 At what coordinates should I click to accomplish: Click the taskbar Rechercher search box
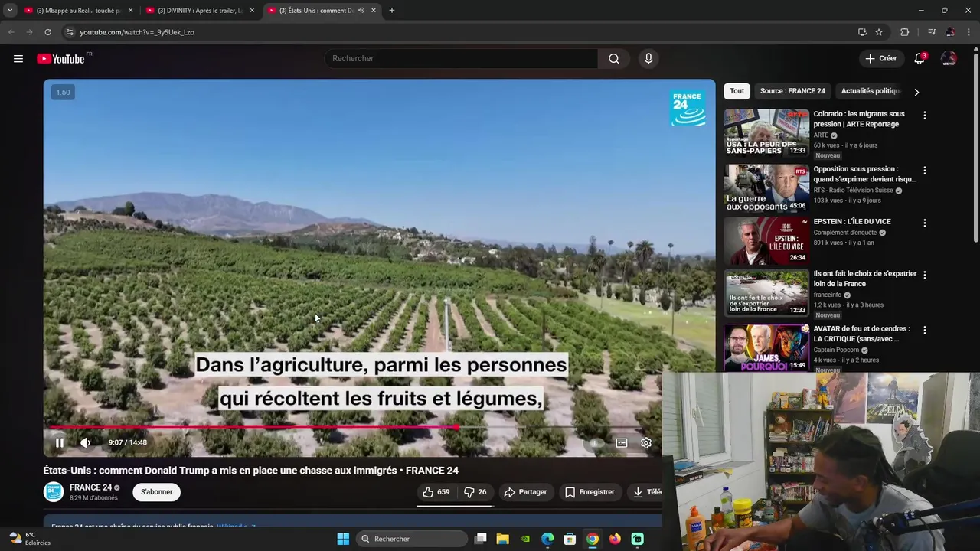coord(412,539)
